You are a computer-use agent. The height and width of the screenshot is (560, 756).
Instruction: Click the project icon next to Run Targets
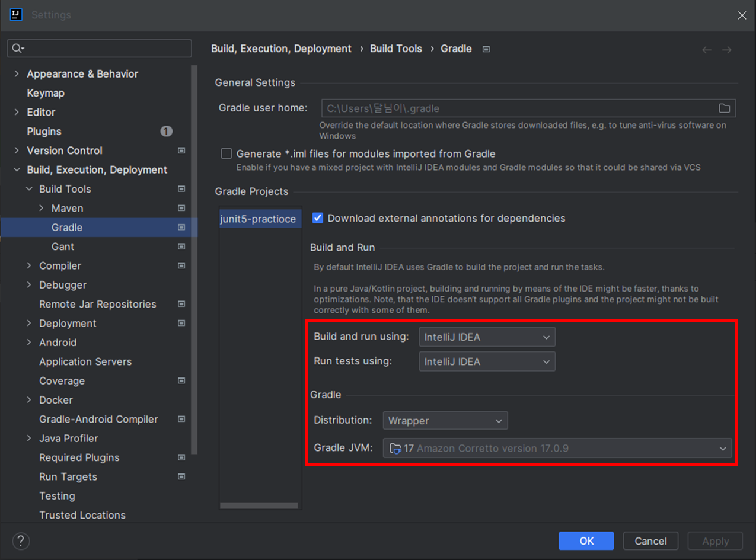tap(181, 476)
